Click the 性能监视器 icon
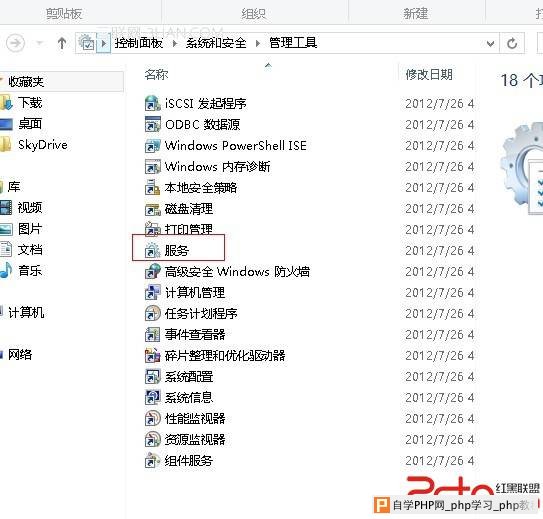Viewport: 543px width, 519px height. [152, 418]
